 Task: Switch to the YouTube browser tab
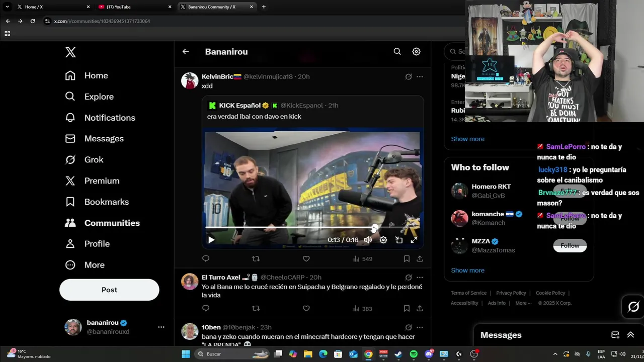tap(134, 7)
